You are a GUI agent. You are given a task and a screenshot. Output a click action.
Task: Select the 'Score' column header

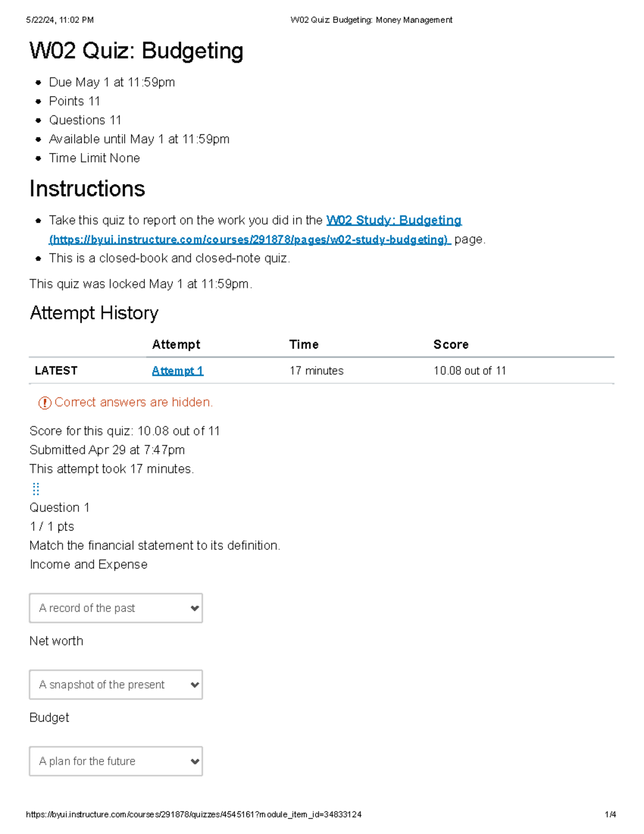[x=451, y=345]
